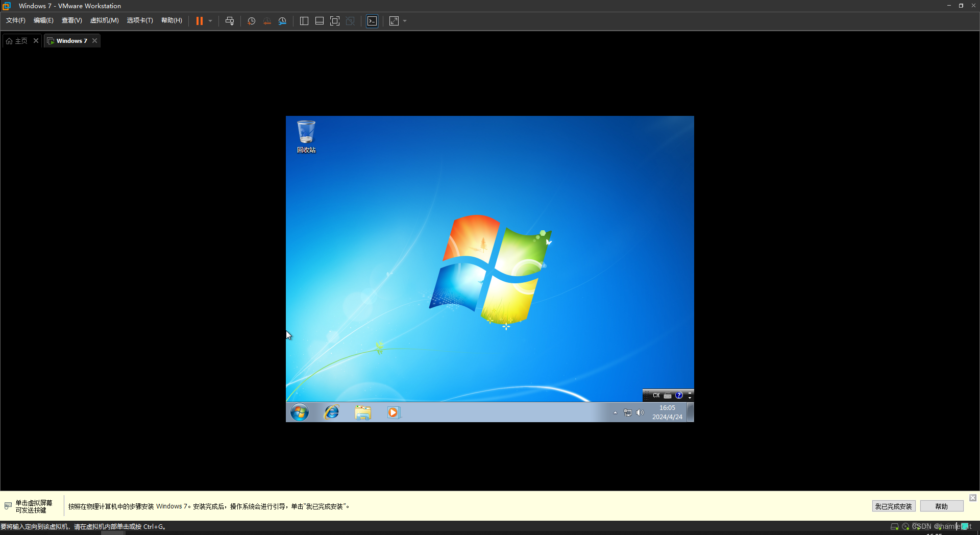Show hidden tray icons

(x=615, y=412)
